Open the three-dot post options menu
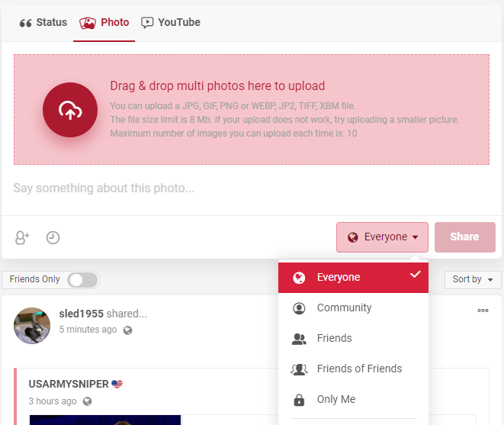Viewport: 504px width, 425px height. click(483, 311)
